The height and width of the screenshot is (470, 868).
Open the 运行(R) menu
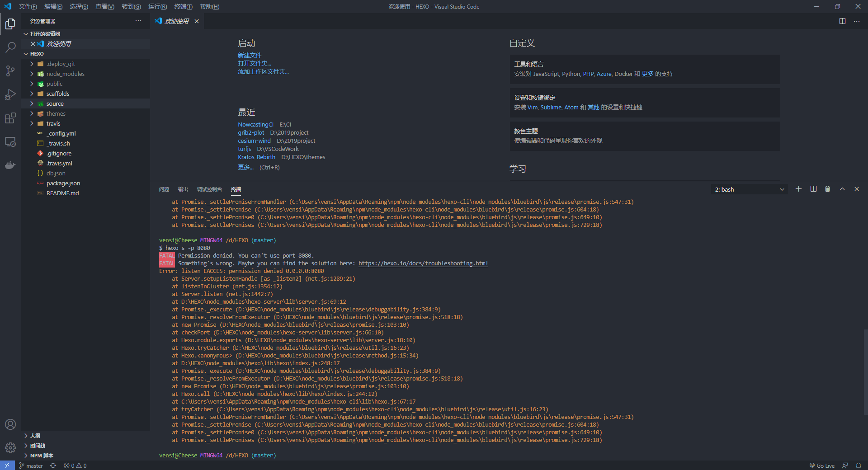157,6
